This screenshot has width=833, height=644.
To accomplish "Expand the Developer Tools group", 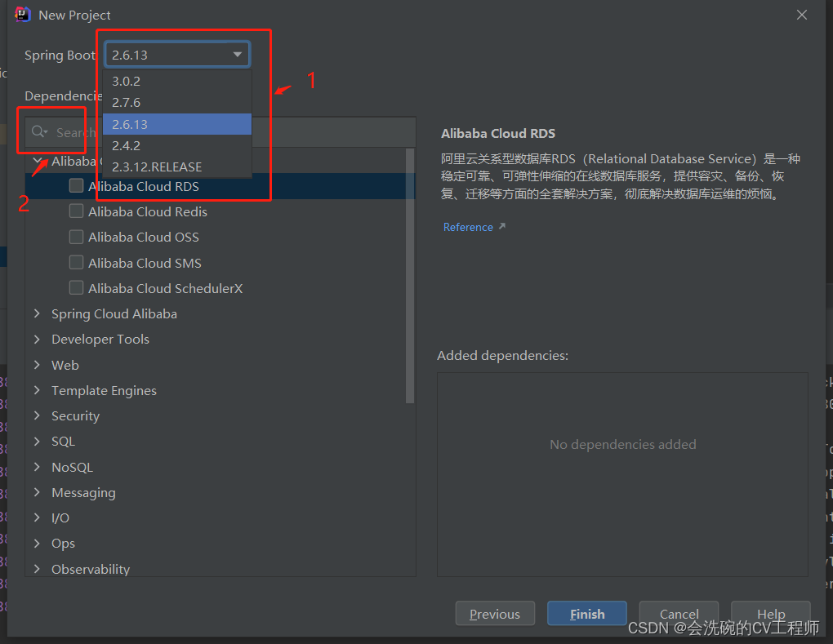I will [38, 340].
